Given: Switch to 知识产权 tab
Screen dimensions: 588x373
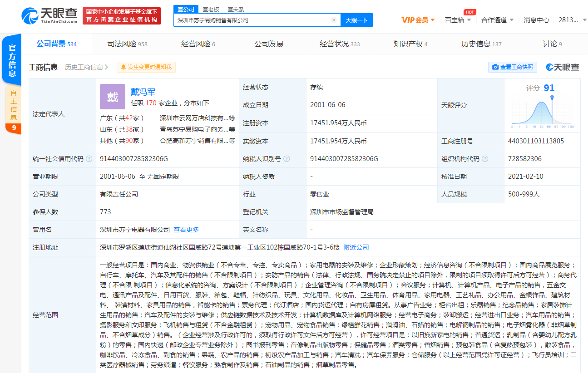Looking at the screenshot, I should [410, 44].
